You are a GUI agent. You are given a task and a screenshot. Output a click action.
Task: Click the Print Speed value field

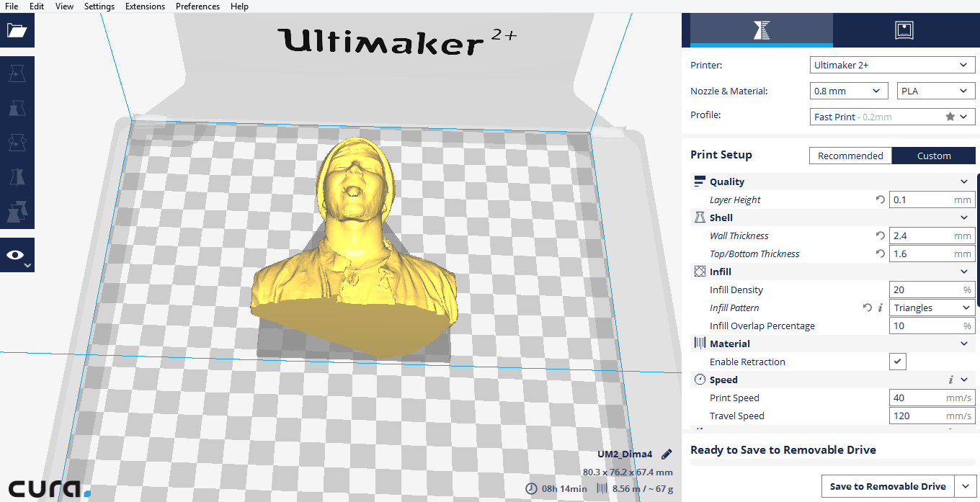coord(932,398)
